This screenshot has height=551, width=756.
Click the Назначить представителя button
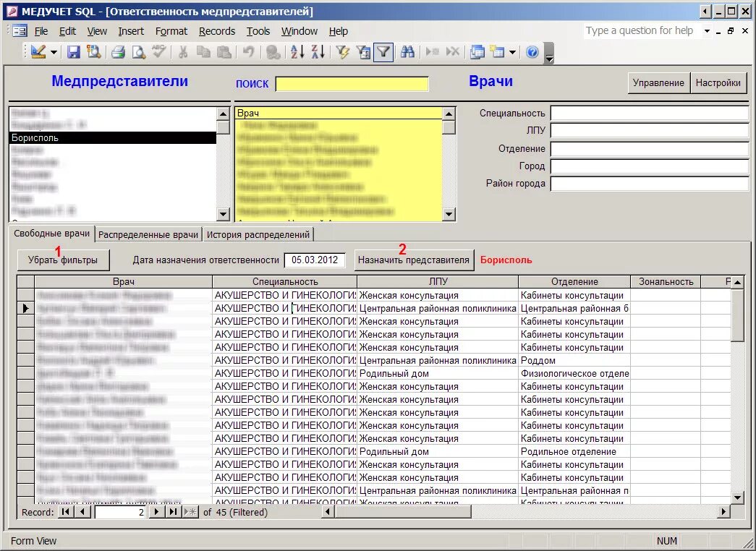coord(414,260)
